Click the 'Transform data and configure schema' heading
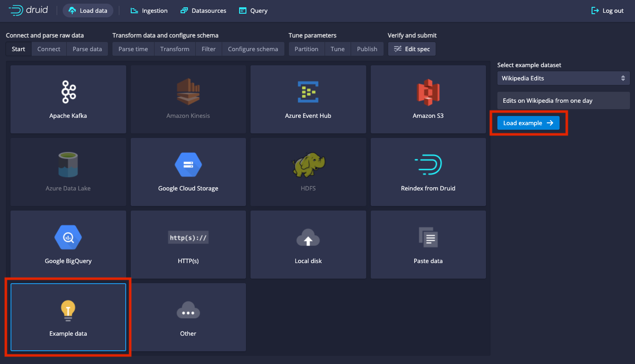The image size is (635, 364). 165,35
